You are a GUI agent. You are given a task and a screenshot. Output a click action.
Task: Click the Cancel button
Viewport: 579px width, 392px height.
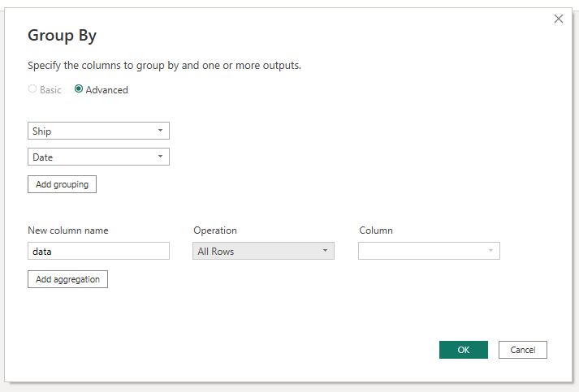(523, 350)
